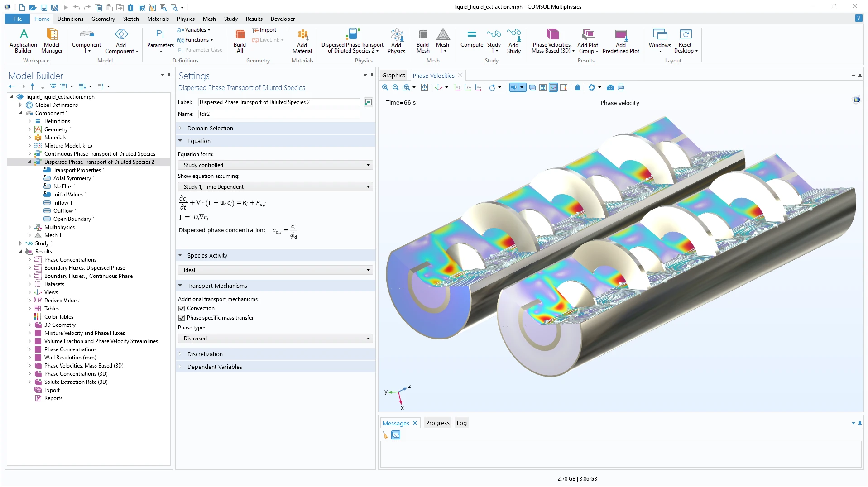Click the Build Mesh icon
The image size is (868, 487).
422,40
